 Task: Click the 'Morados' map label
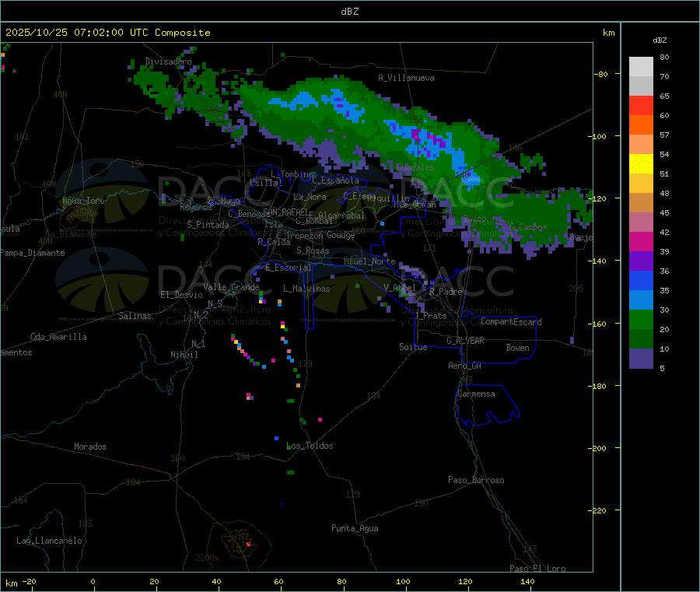(90, 447)
